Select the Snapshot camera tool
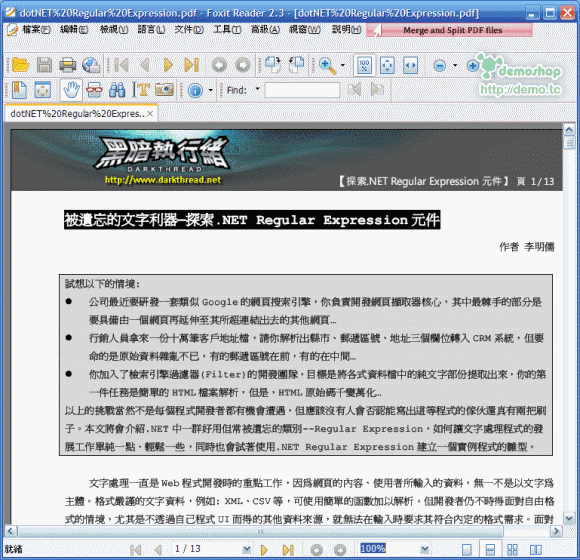Image resolution: width=580 pixels, height=560 pixels. tap(165, 90)
